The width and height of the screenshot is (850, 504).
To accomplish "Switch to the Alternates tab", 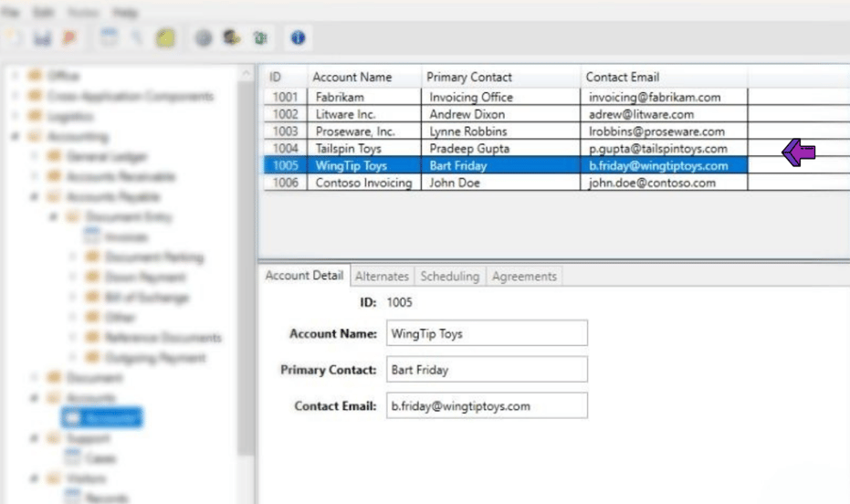I will point(382,277).
